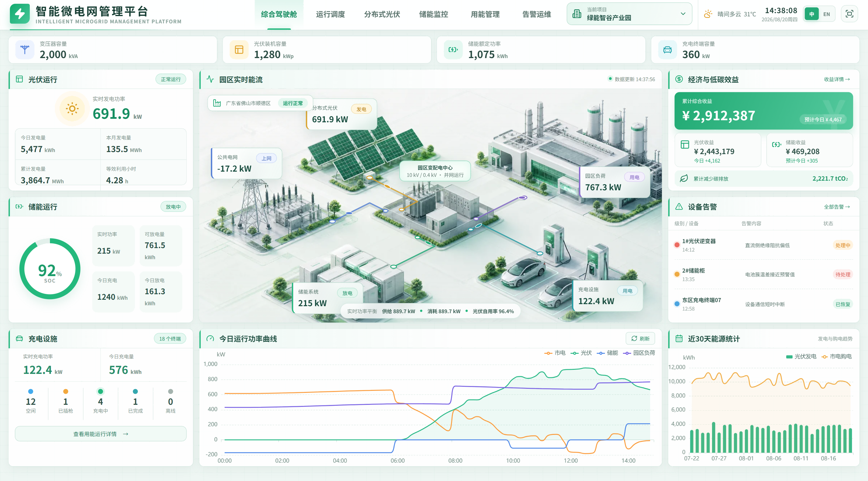Click the 园区负荷 767.3 kW card
Image resolution: width=868 pixels, height=481 pixels.
[614, 182]
